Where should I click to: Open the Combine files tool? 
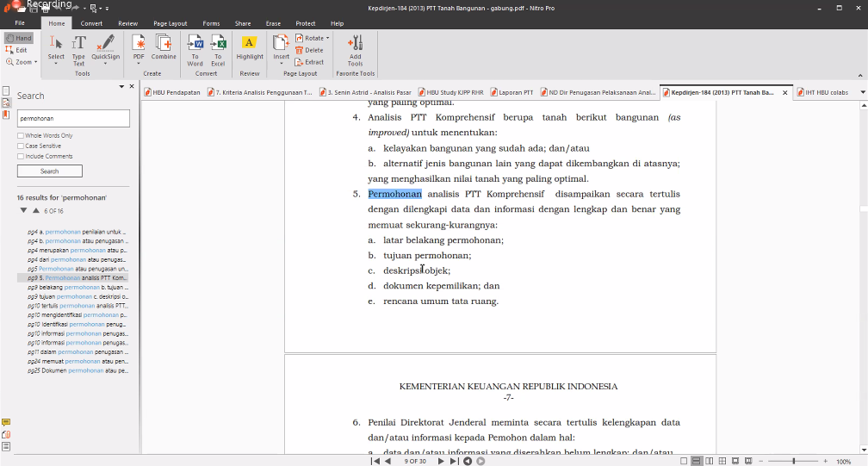click(164, 47)
